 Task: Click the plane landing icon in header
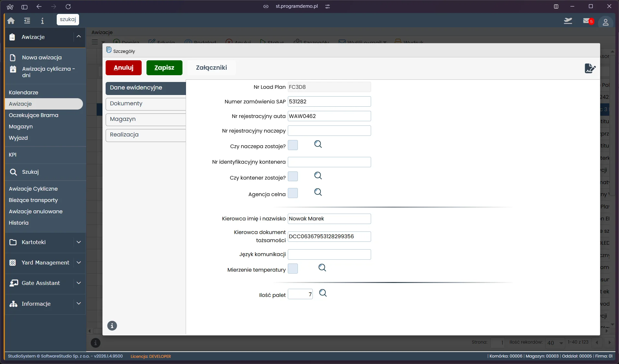tap(568, 21)
